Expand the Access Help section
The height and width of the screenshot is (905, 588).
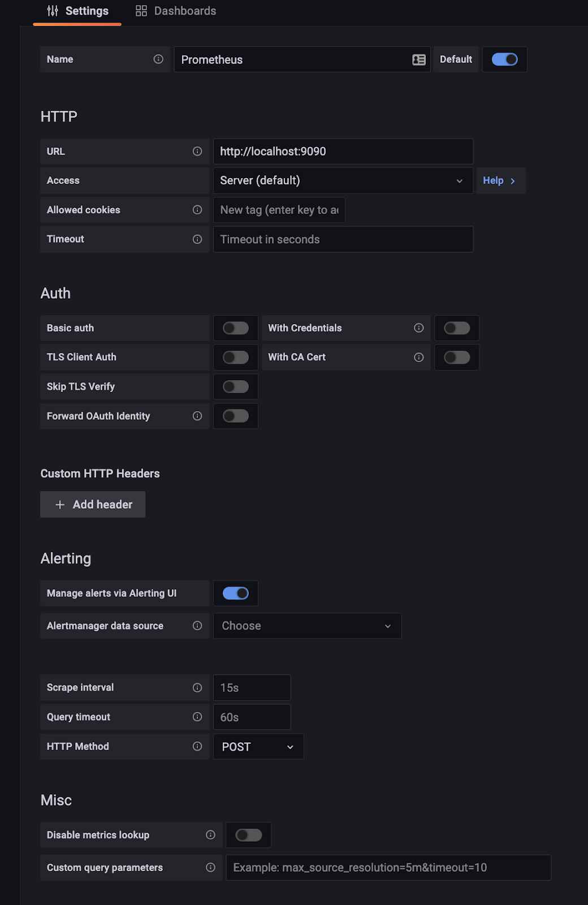click(501, 180)
